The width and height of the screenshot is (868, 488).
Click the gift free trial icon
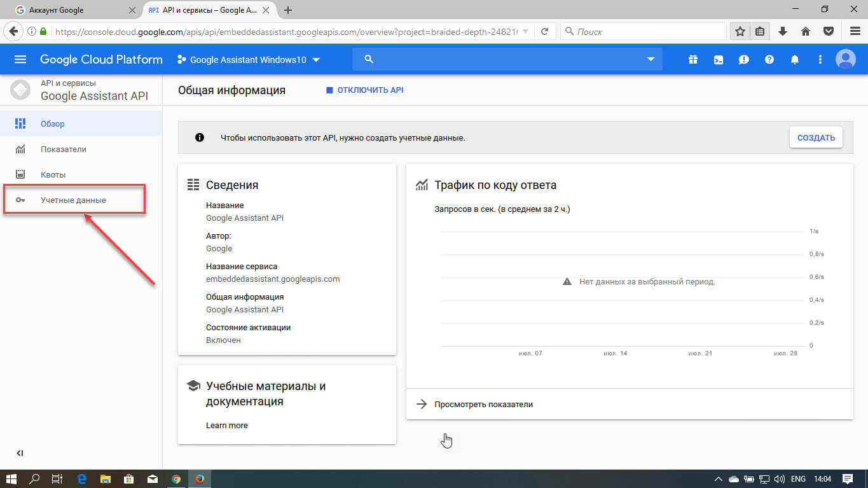click(692, 59)
